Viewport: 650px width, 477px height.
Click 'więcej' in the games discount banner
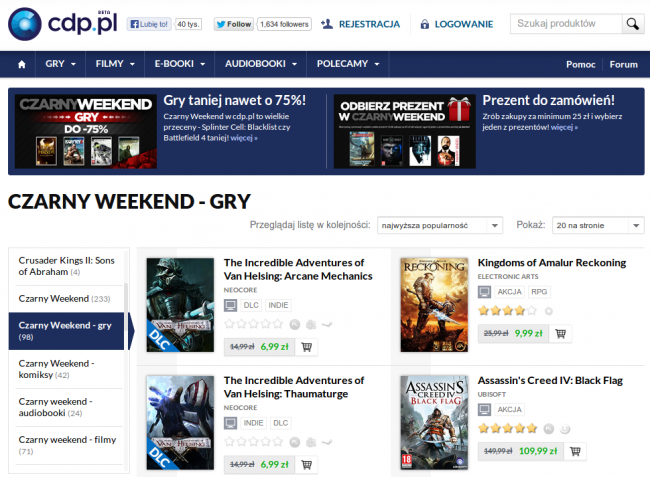(244, 138)
